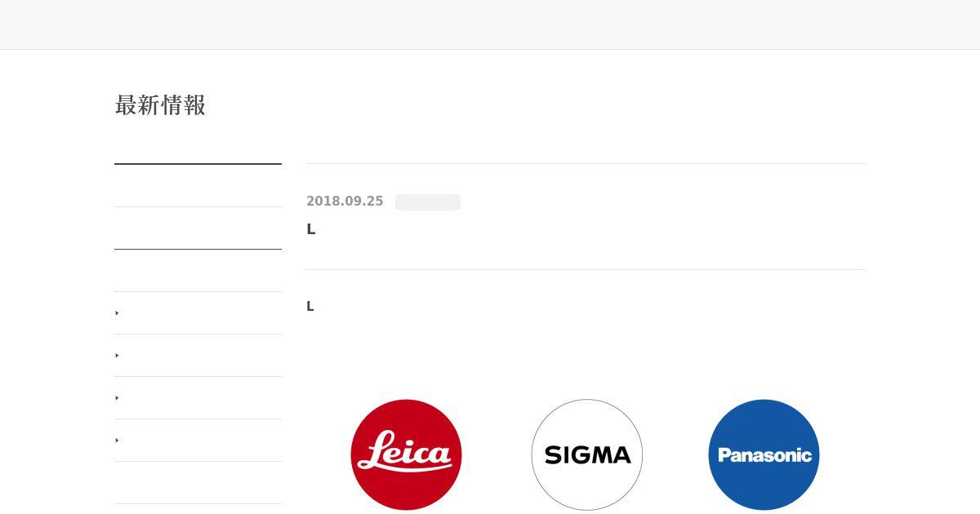Click the thick dark line atop the sidebar
Viewport: 980px width, 514px height.
[x=198, y=164]
